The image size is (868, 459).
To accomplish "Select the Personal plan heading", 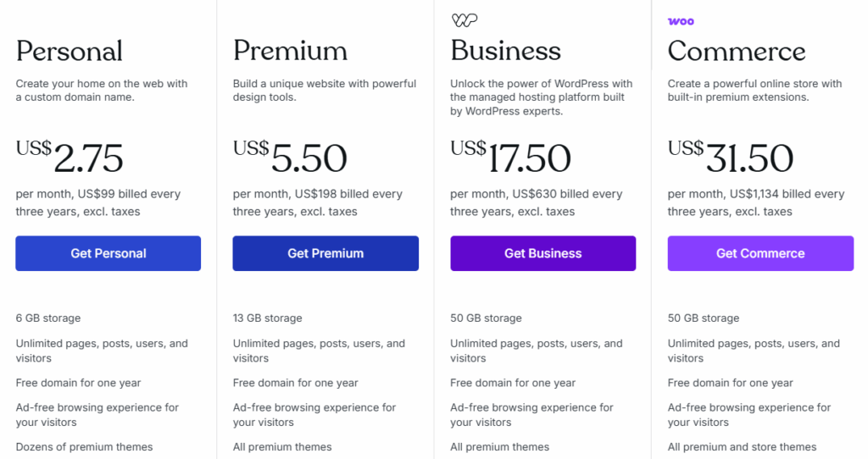I will 70,52.
